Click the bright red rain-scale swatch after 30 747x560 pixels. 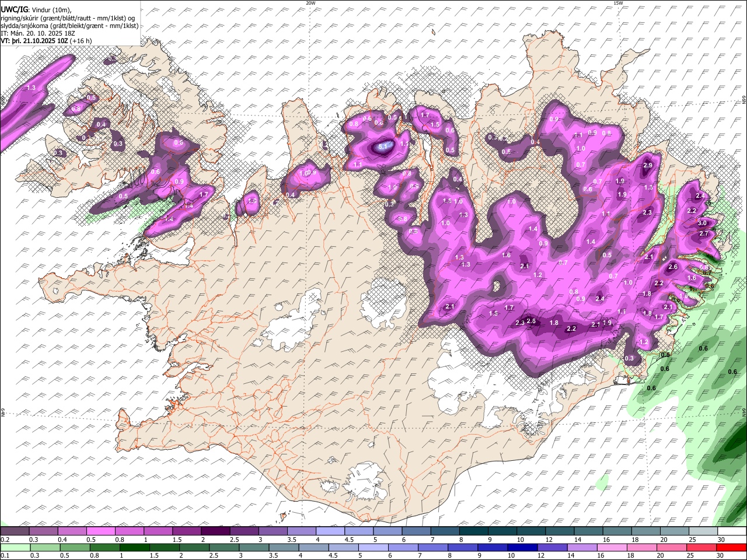731,548
